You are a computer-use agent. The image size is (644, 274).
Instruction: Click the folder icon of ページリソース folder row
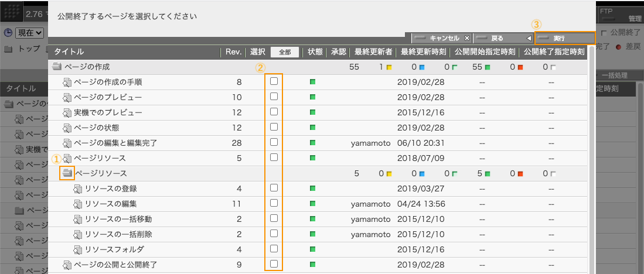67,173
